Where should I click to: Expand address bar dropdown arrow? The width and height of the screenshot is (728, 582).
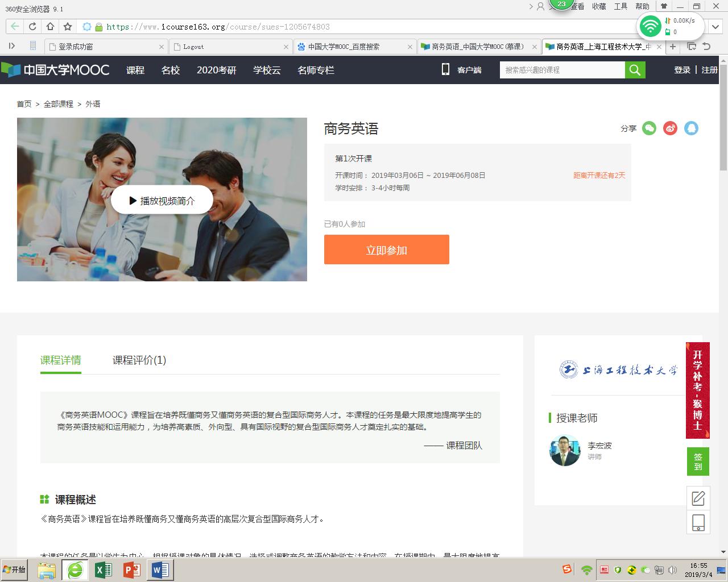[x=715, y=27]
